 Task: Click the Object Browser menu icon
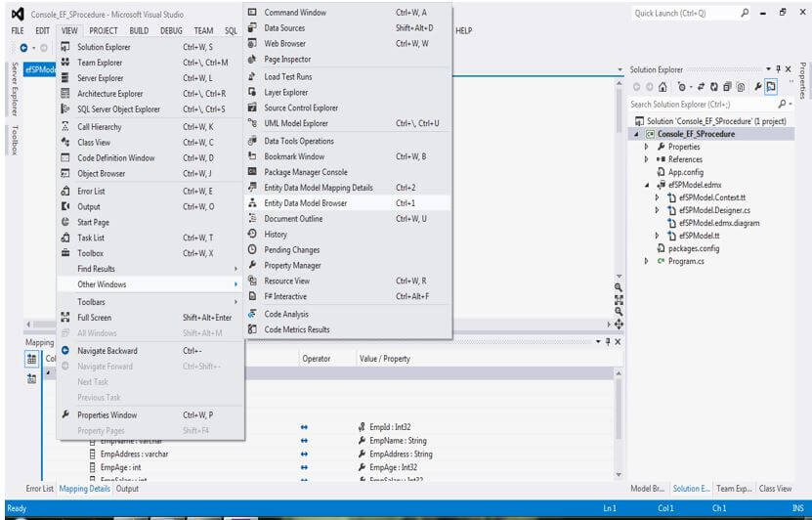click(65, 173)
